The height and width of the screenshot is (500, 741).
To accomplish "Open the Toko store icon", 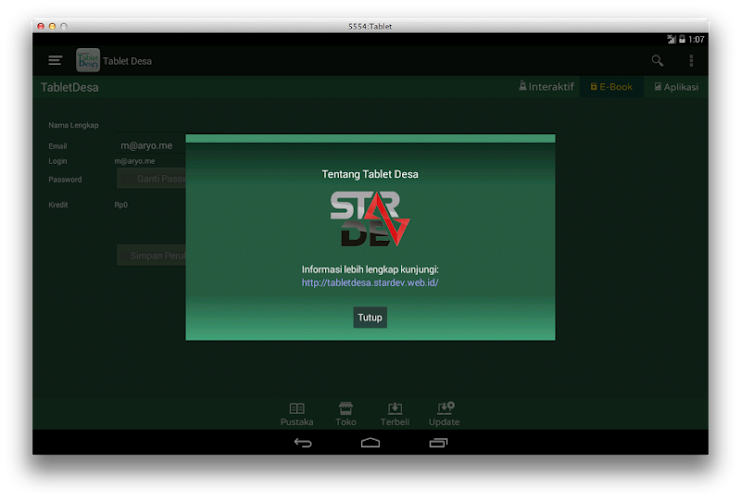I will coord(346,414).
